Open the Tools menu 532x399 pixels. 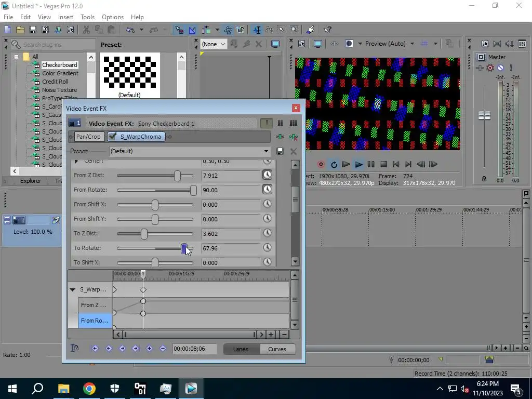coord(87,17)
